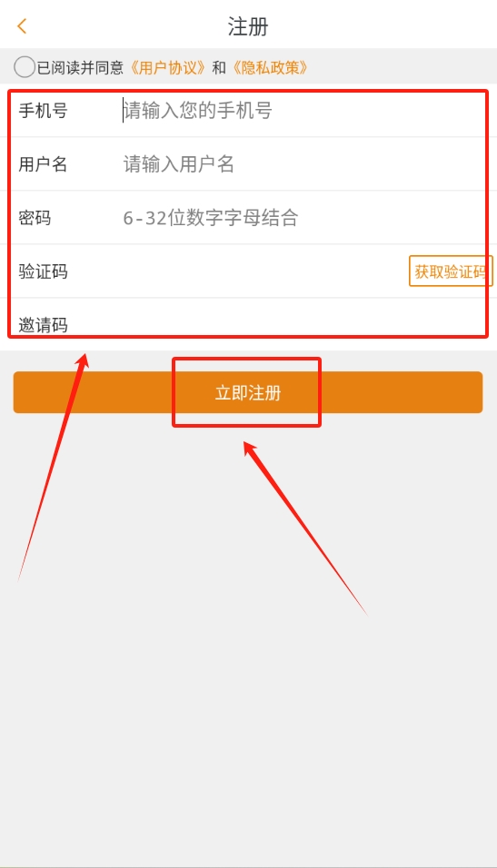
Task: Tap the 邀请码 field label
Action: (44, 325)
